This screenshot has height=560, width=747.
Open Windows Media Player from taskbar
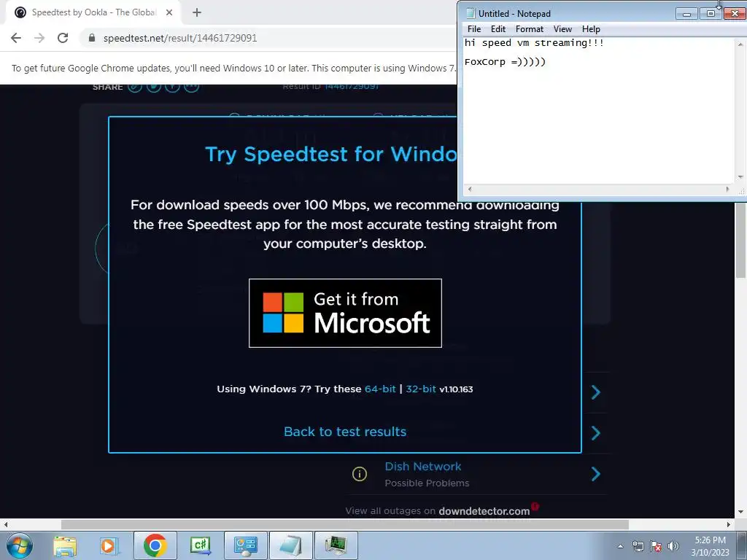[x=108, y=545]
